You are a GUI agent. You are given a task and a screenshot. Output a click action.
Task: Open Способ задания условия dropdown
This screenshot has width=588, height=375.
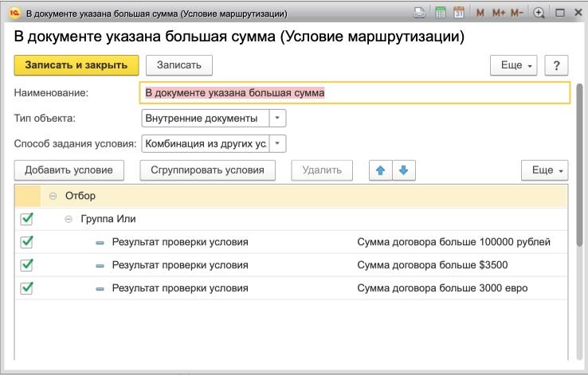click(276, 144)
